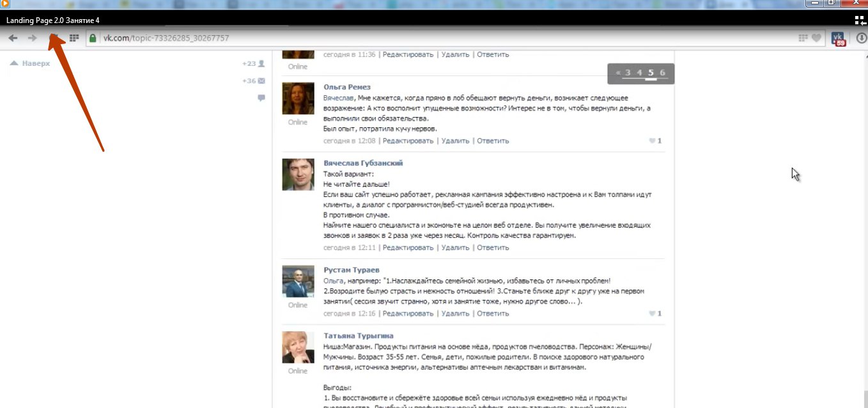The height and width of the screenshot is (408, 868).
Task: Open the browser downloads arrow icon
Action: click(861, 38)
